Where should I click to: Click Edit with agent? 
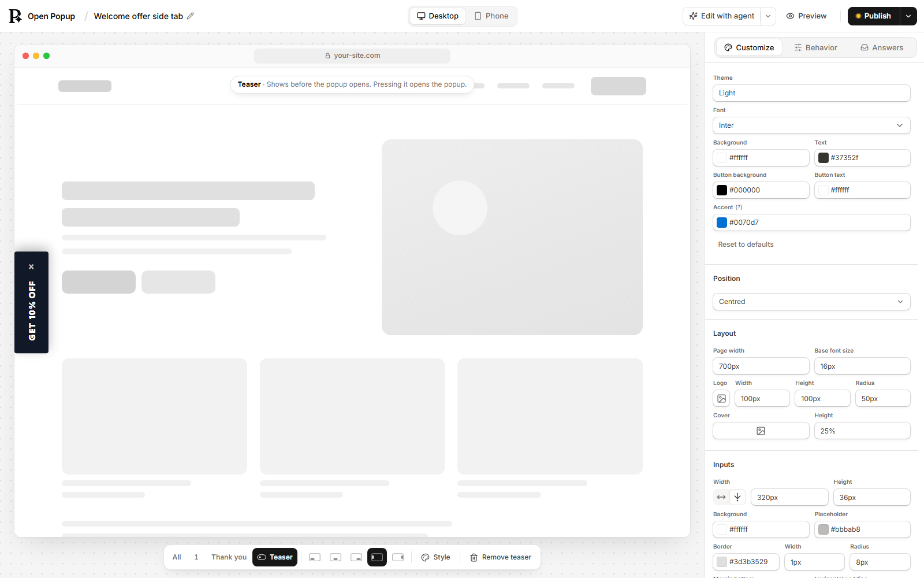(722, 16)
